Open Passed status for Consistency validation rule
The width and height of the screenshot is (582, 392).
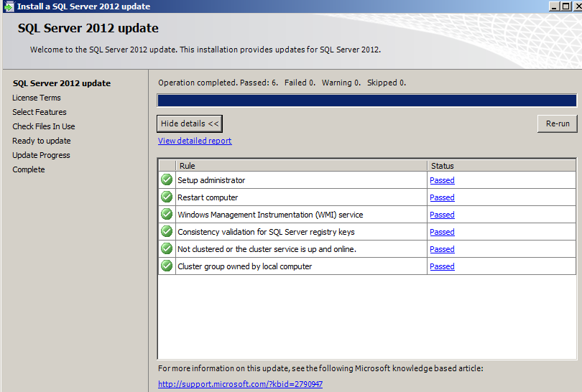click(x=442, y=232)
